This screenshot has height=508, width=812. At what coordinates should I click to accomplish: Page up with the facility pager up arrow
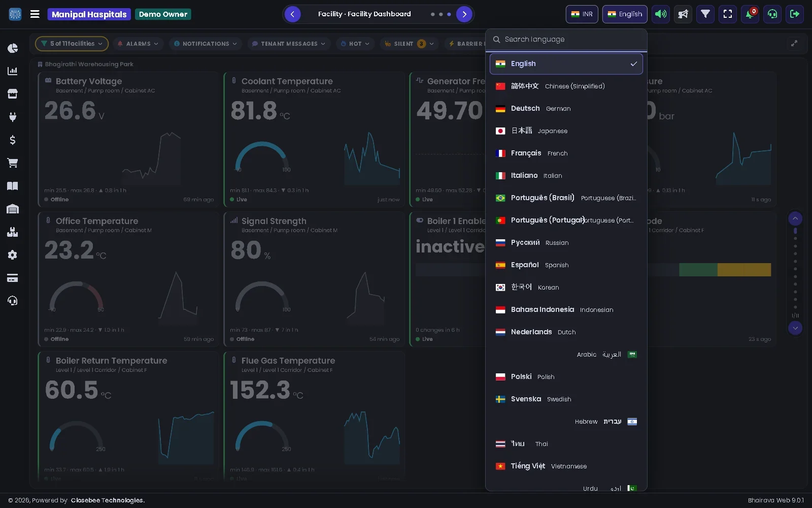795,218
